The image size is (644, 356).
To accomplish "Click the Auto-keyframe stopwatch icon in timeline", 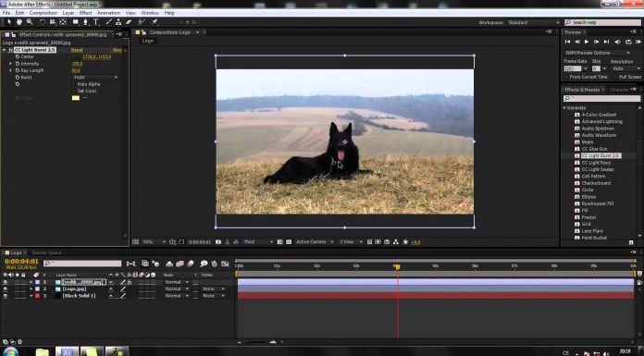I will pos(214,264).
